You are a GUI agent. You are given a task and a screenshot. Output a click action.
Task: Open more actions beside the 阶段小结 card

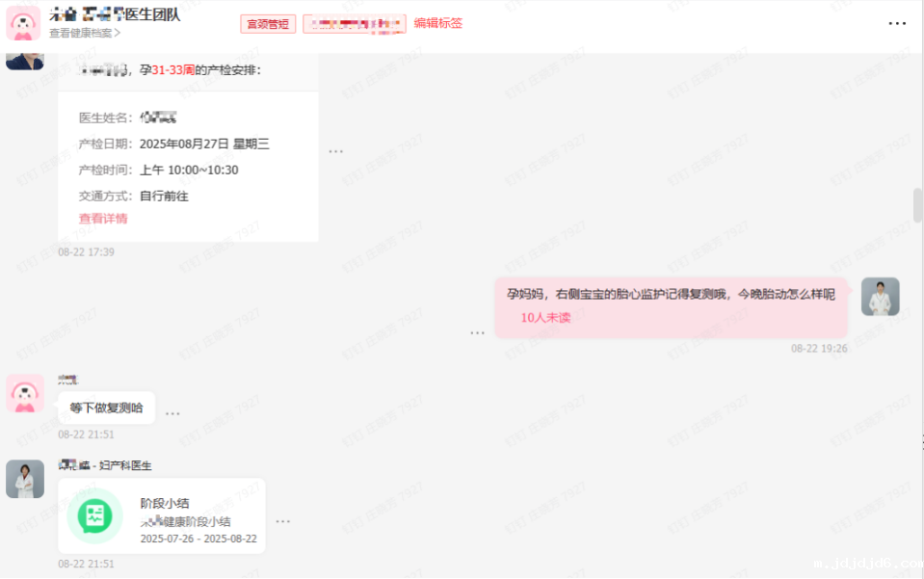coord(282,520)
